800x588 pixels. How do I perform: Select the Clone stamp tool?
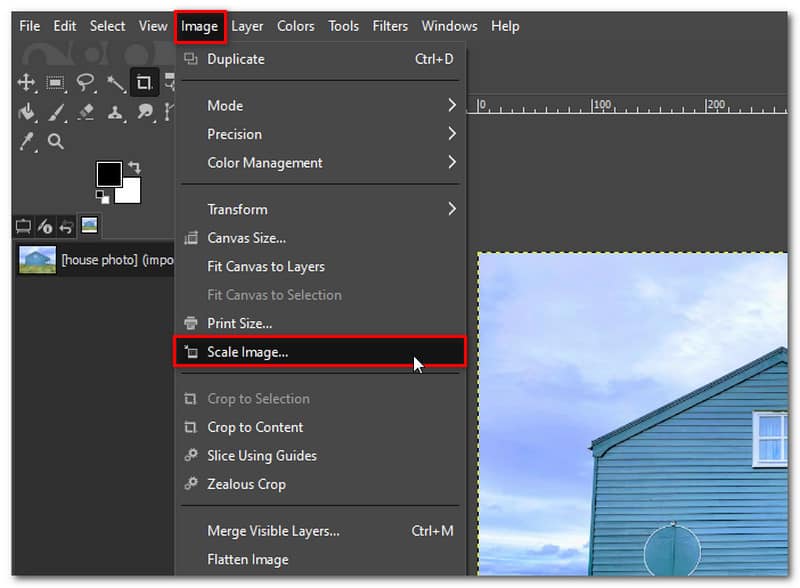[115, 112]
